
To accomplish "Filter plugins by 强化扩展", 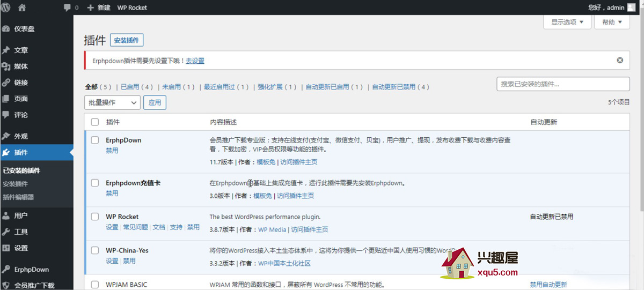I will coord(270,87).
